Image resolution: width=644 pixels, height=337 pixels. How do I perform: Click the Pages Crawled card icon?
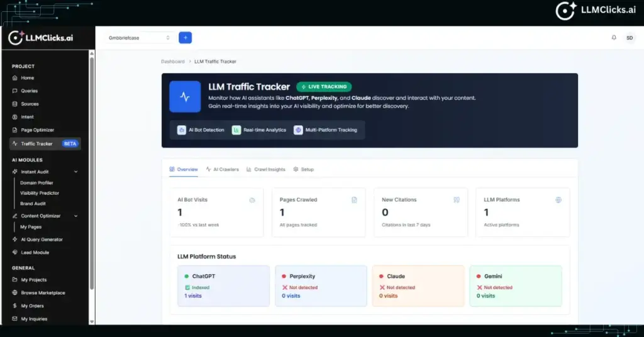point(355,200)
